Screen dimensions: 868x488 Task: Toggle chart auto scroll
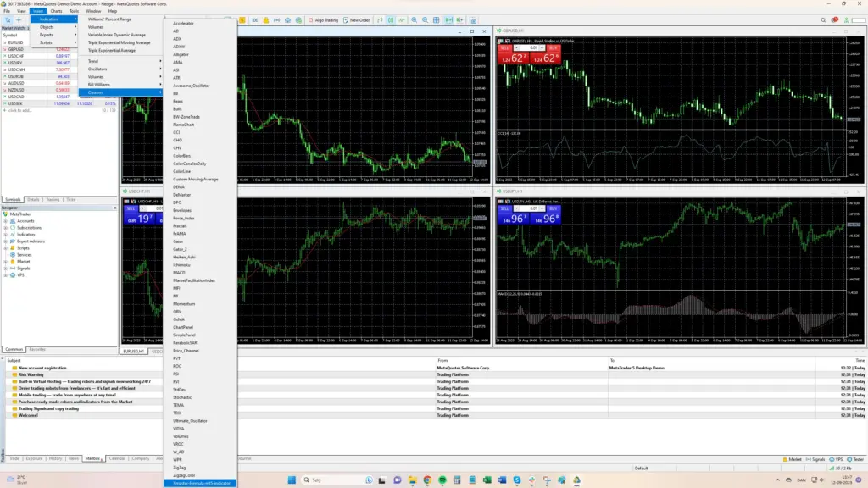pyautogui.click(x=448, y=20)
